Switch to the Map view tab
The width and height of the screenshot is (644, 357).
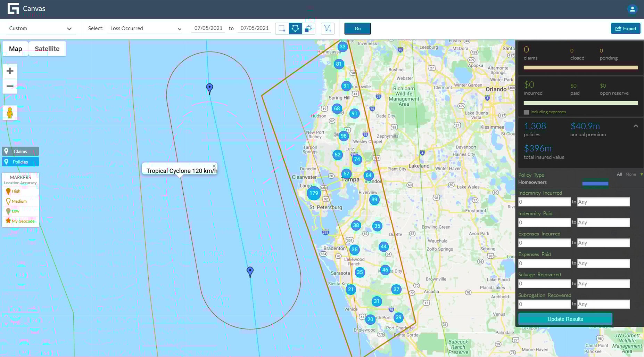pos(15,49)
